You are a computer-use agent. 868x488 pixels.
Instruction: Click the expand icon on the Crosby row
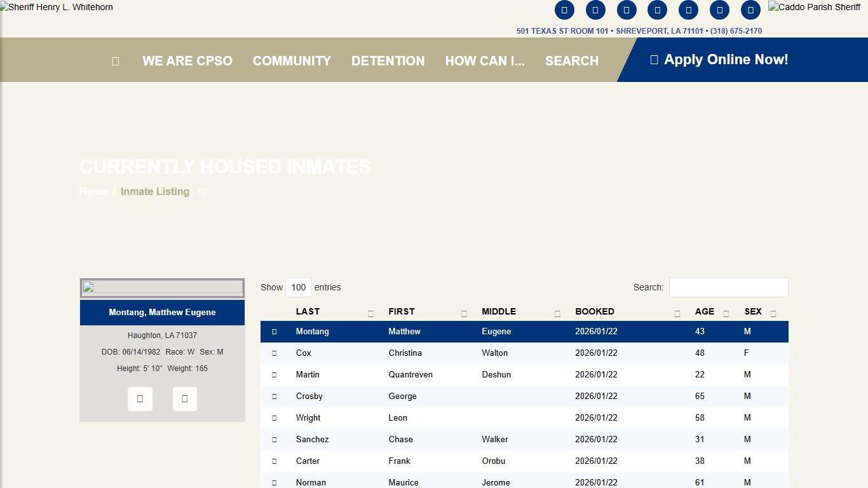(x=274, y=396)
